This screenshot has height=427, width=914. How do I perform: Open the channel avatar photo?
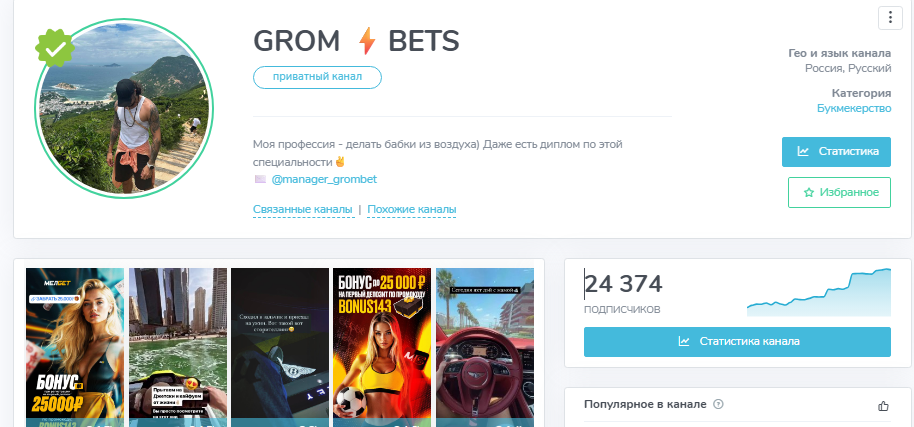[x=124, y=108]
